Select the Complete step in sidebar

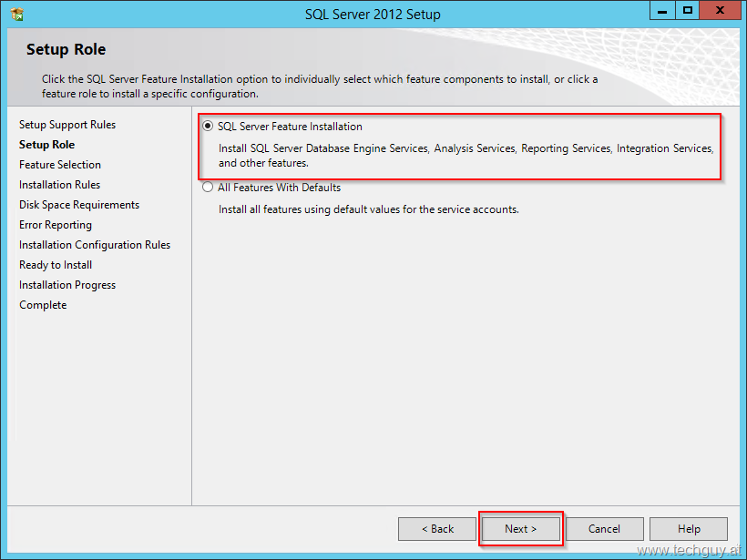pyautogui.click(x=43, y=305)
